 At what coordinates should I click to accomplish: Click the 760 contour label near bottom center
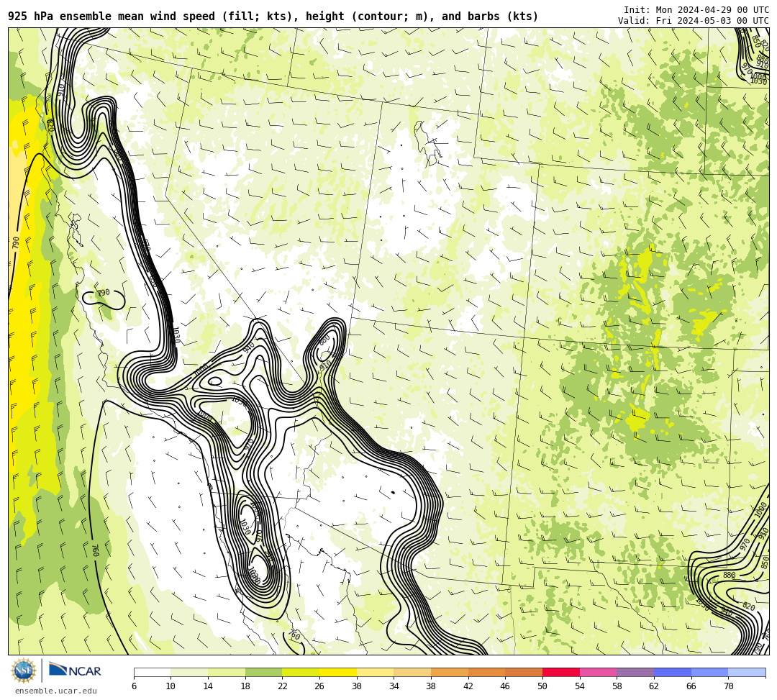click(294, 635)
